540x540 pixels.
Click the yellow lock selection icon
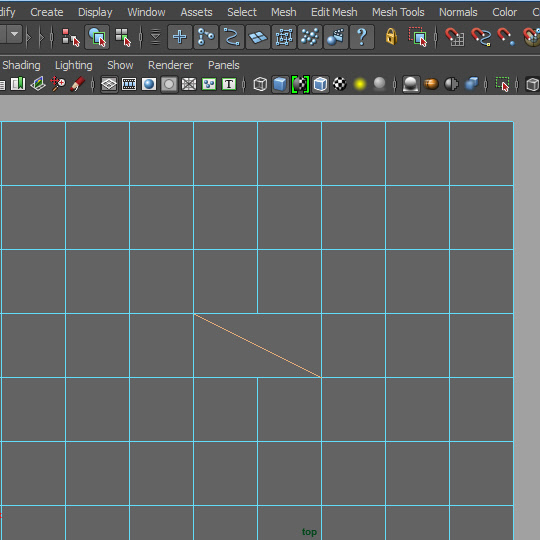point(391,37)
